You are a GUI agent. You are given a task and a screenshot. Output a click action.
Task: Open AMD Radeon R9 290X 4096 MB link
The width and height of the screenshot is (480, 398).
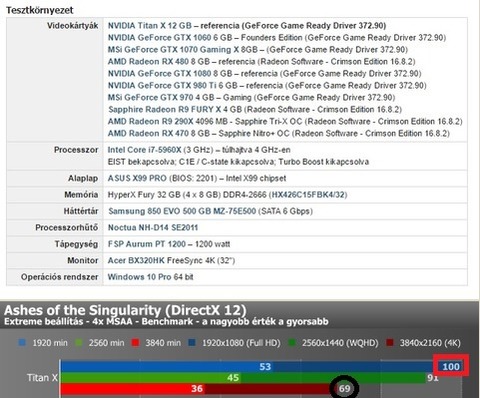point(167,122)
